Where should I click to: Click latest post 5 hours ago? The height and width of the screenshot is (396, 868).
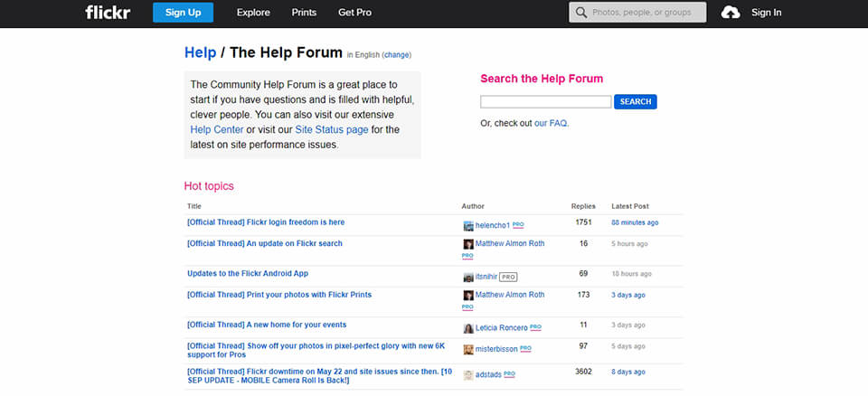[x=629, y=244]
